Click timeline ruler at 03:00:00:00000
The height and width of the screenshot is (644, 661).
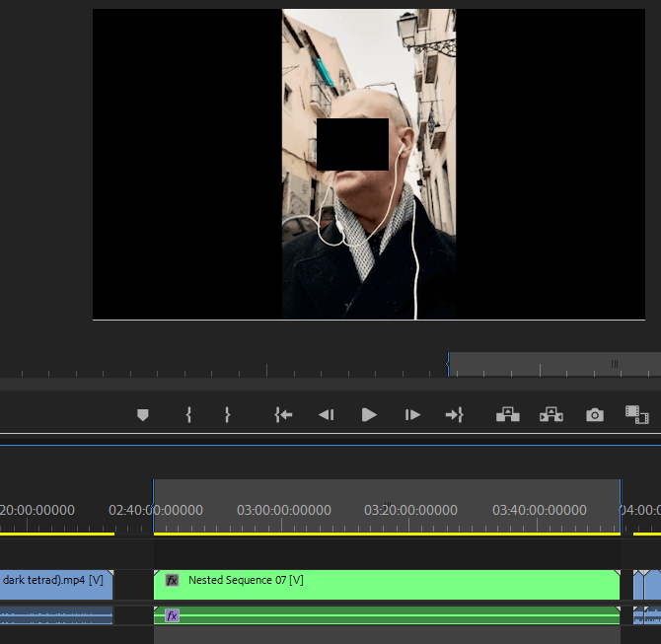284,511
